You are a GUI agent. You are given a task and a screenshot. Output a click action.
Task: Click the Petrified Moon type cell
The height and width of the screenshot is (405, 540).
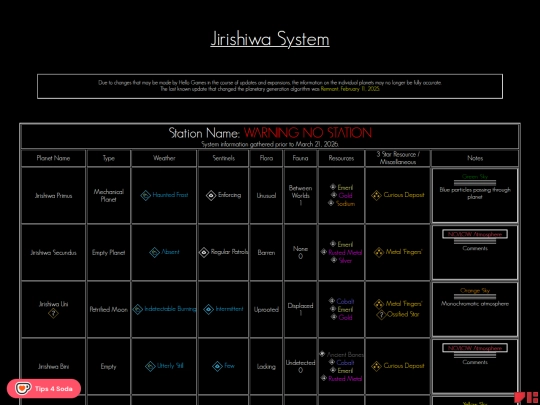point(108,309)
